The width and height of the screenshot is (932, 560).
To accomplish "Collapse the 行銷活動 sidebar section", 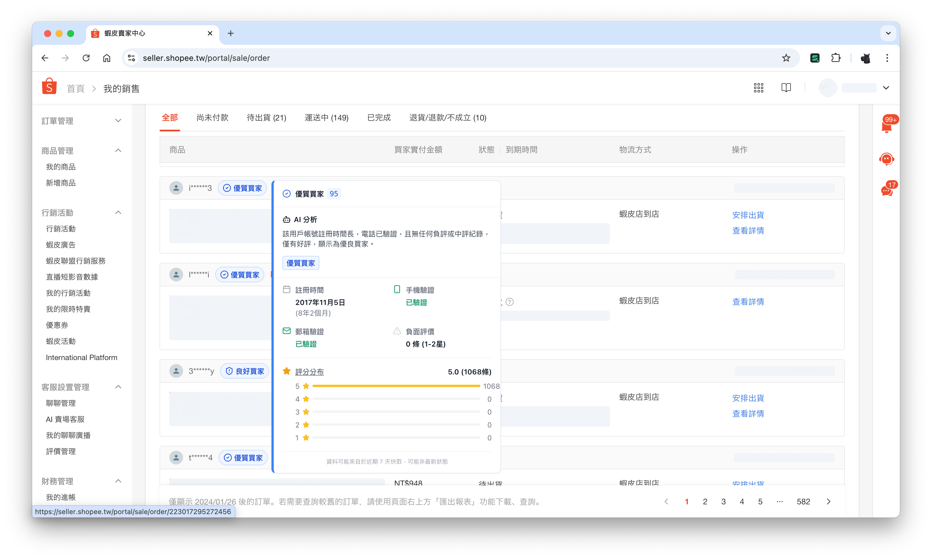I will [118, 213].
